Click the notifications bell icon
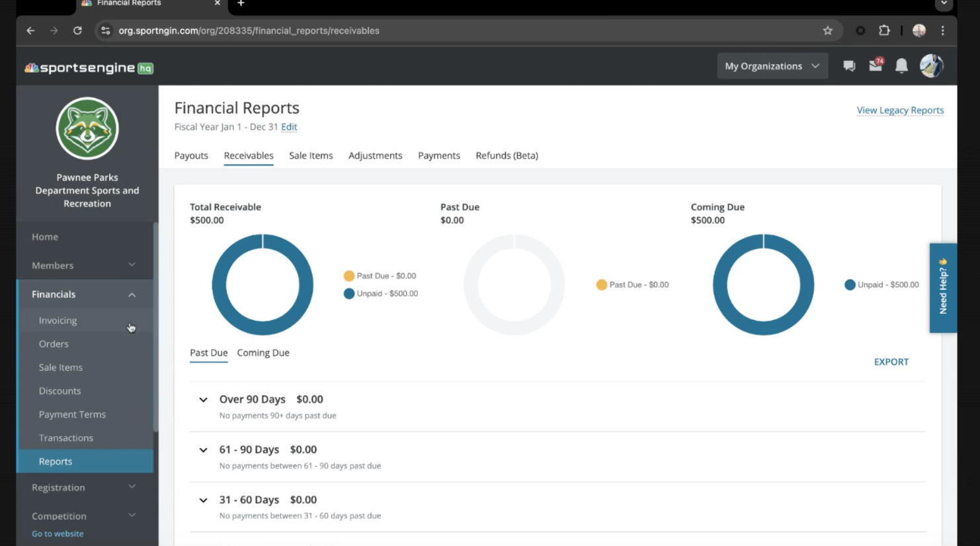 tap(901, 66)
